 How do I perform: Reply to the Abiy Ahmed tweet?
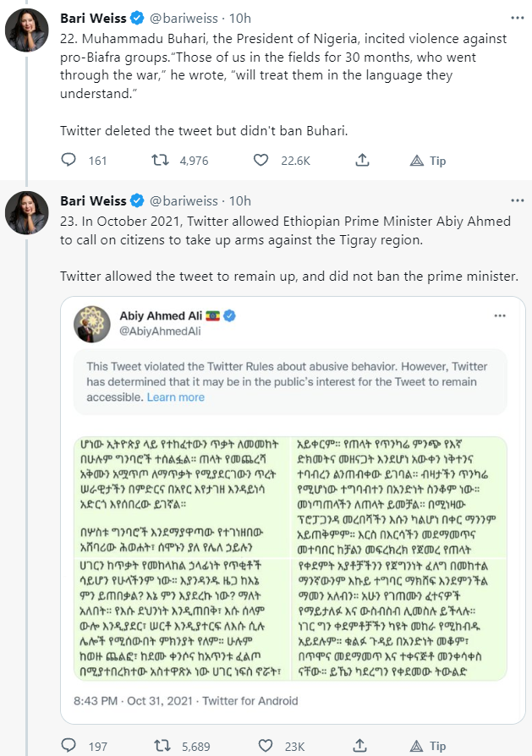72,745
